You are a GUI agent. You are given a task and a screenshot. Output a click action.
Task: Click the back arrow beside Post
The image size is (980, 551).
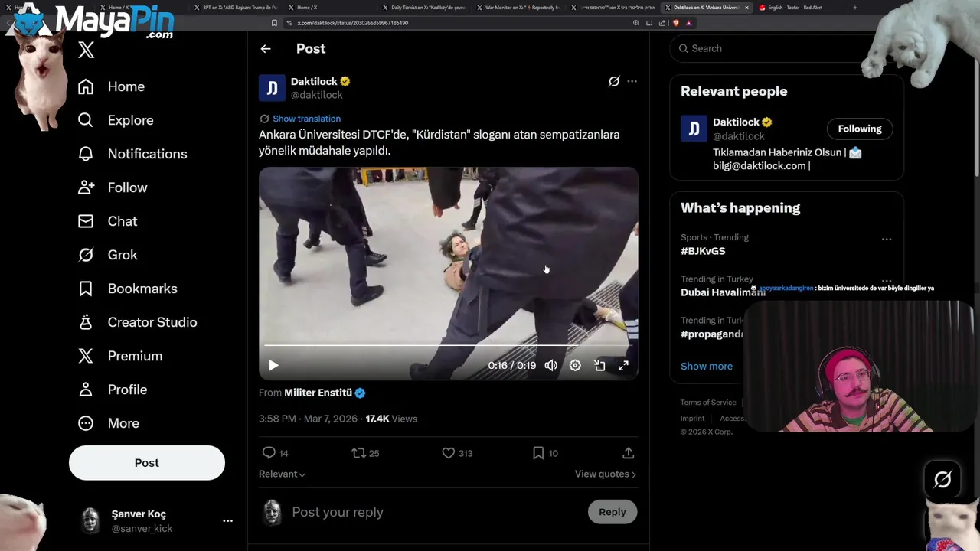[266, 49]
